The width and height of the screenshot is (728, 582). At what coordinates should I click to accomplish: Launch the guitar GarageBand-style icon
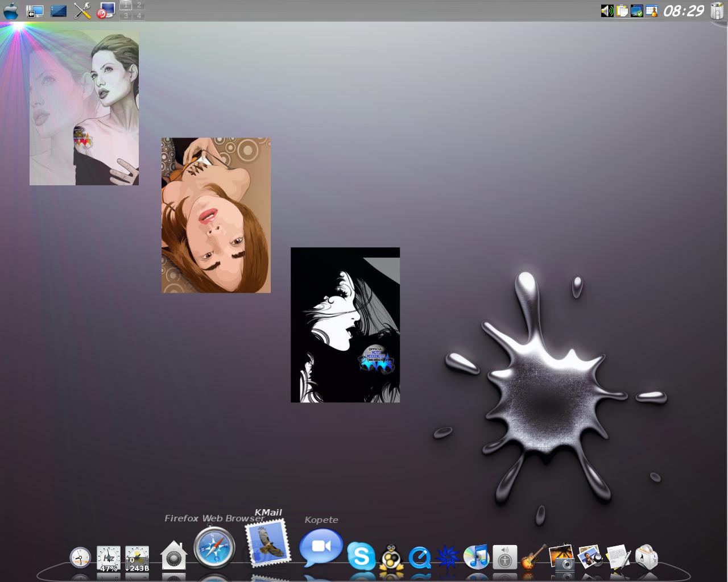click(x=533, y=557)
